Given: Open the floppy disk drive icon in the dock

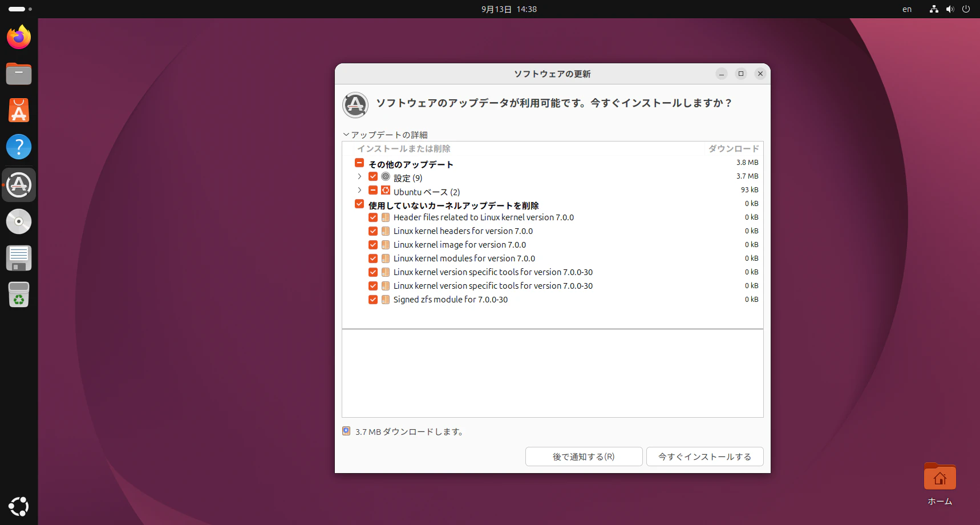Looking at the screenshot, I should (19, 258).
